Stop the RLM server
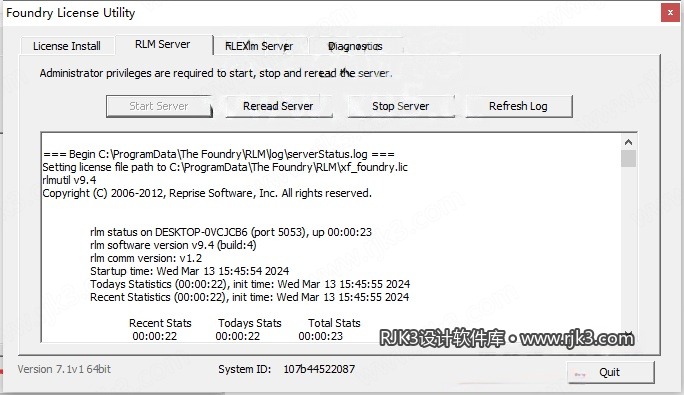Viewport: 684px width, 395px height. coord(400,106)
